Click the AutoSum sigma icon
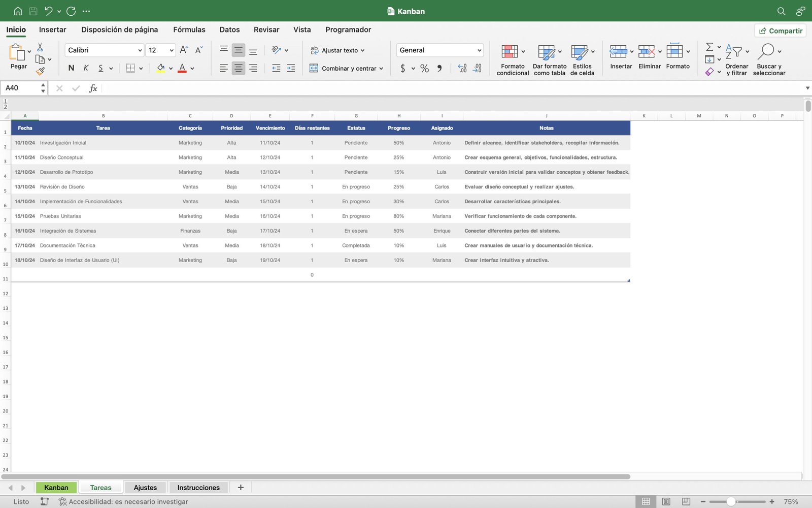This screenshot has width=812, height=508. pos(709,47)
